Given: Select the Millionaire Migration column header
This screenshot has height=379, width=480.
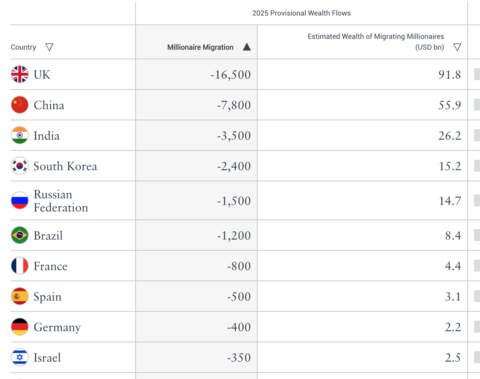Looking at the screenshot, I should click(x=200, y=47).
